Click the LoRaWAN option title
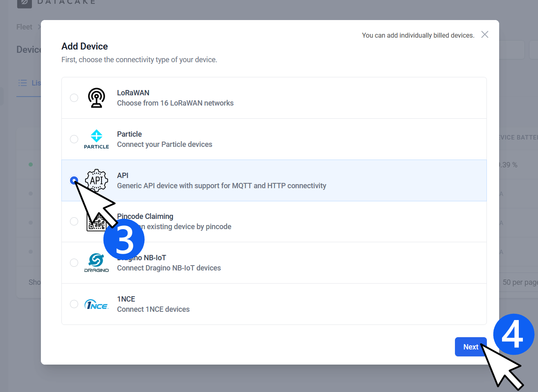The image size is (538, 392). tap(133, 93)
